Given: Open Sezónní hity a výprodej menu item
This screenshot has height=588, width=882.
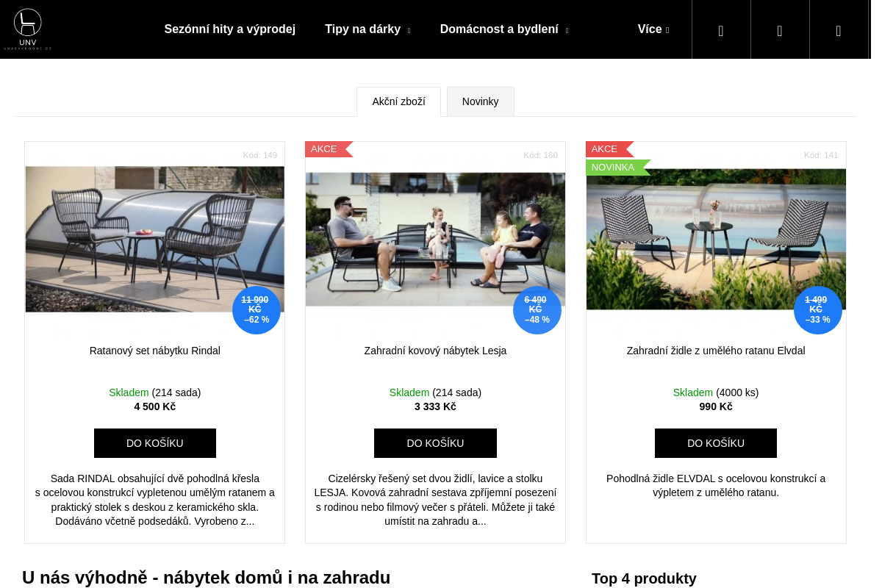Looking at the screenshot, I should 230,29.
